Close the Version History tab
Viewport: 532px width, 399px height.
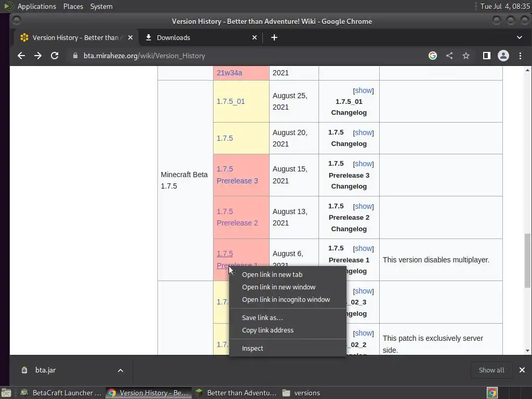tap(130, 37)
